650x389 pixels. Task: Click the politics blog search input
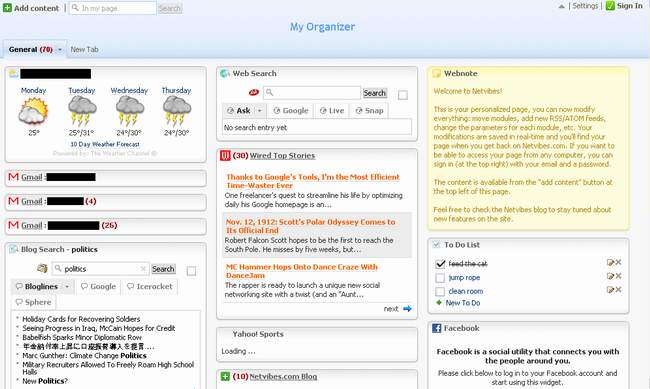tap(100, 269)
